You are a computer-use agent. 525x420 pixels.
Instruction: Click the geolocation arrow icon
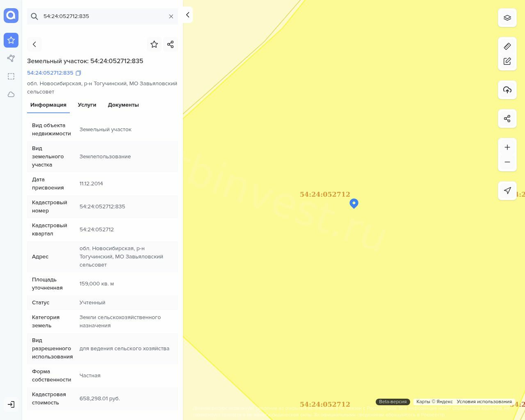click(x=507, y=191)
